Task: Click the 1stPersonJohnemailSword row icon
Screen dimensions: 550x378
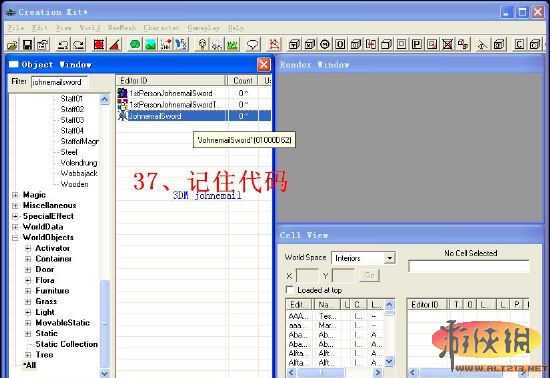Action: [x=122, y=93]
